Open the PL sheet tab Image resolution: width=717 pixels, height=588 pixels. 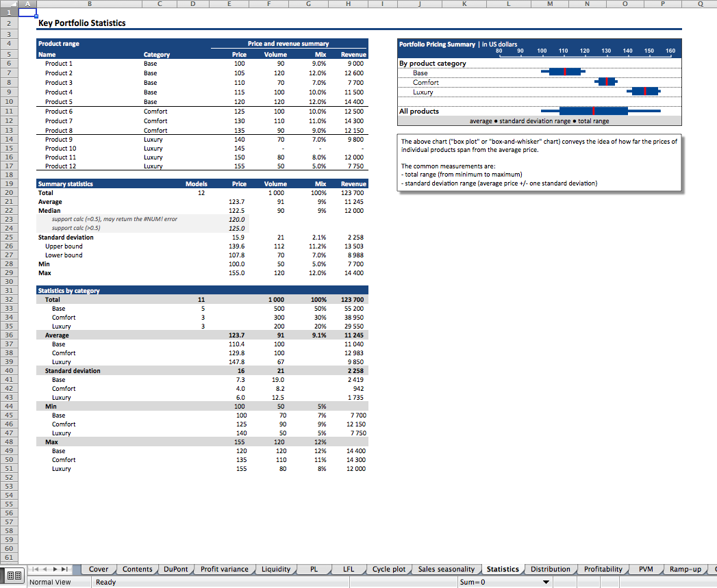[314, 570]
